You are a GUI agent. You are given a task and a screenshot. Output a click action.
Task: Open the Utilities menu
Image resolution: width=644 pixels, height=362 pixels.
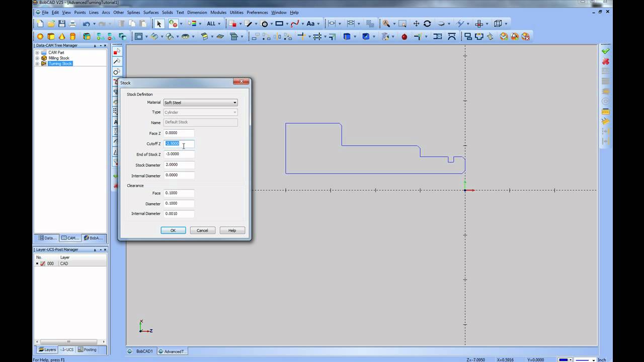pos(236,12)
